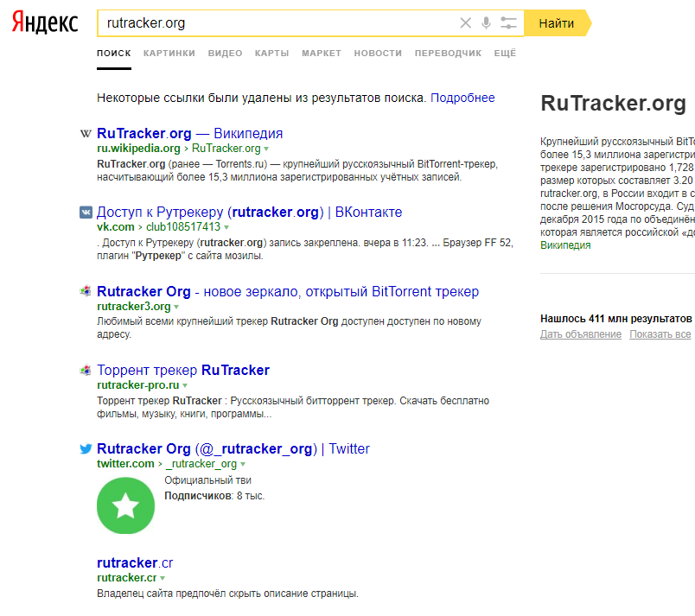
Task: Click into the search input with rutracker.org
Action: tap(277, 23)
